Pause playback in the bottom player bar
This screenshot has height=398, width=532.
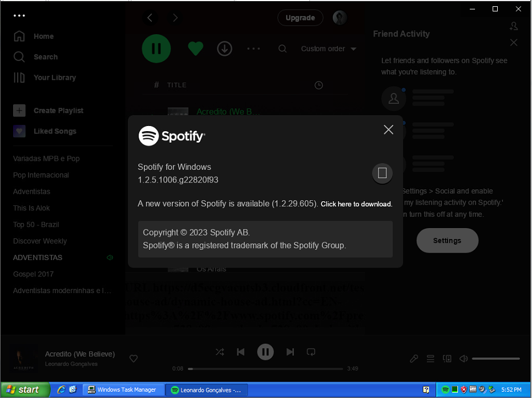click(x=265, y=352)
